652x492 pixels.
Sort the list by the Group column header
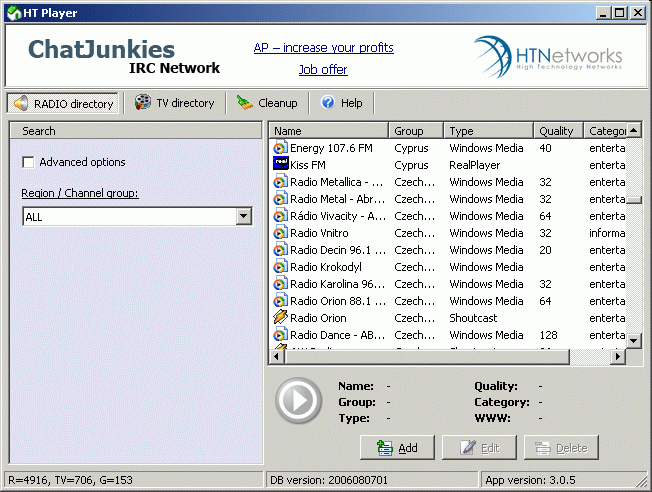coord(415,131)
